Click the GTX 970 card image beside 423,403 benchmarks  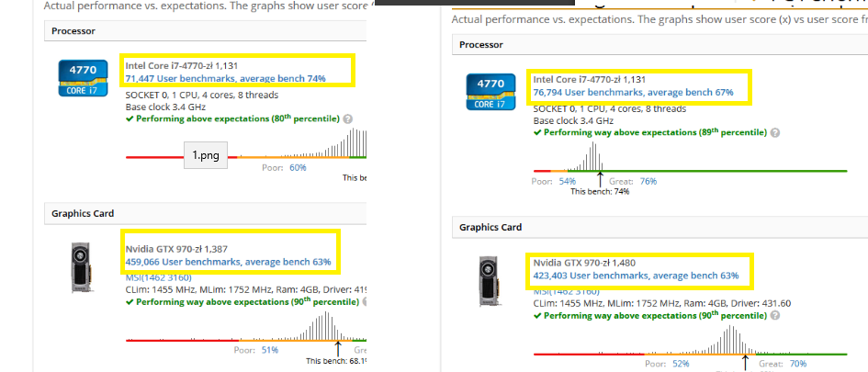click(x=489, y=281)
